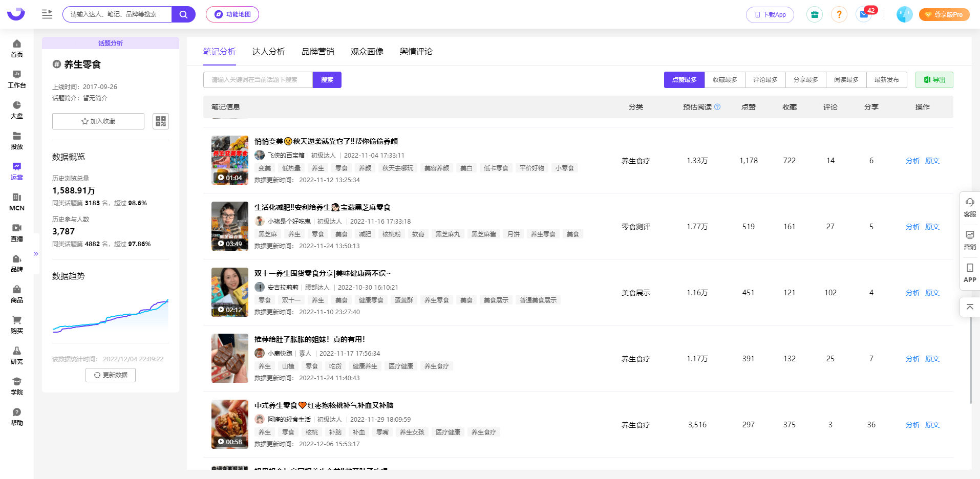Click 分析 link for 双十一养生国货 note
Screen dimensions: 980x479
pyautogui.click(x=913, y=293)
